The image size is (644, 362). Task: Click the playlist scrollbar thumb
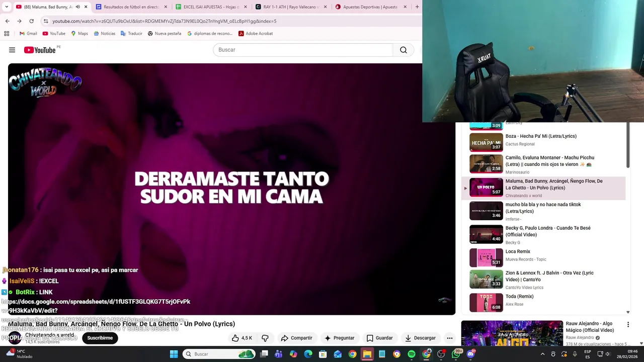point(627,145)
